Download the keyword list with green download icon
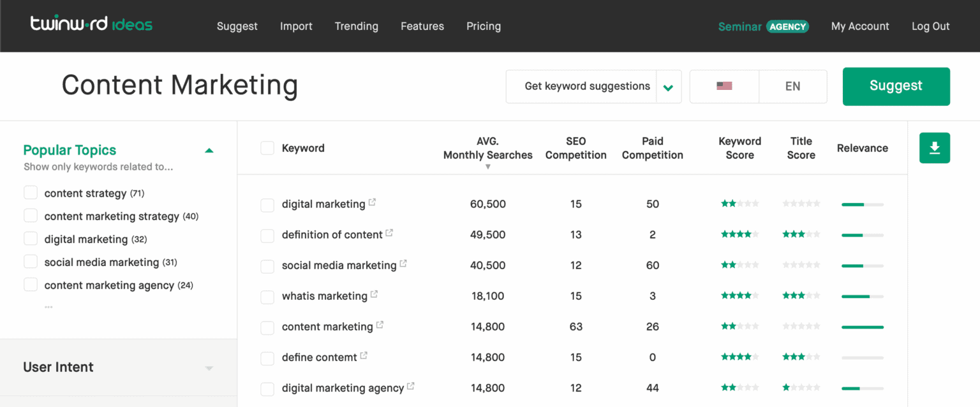980x407 pixels. point(935,148)
